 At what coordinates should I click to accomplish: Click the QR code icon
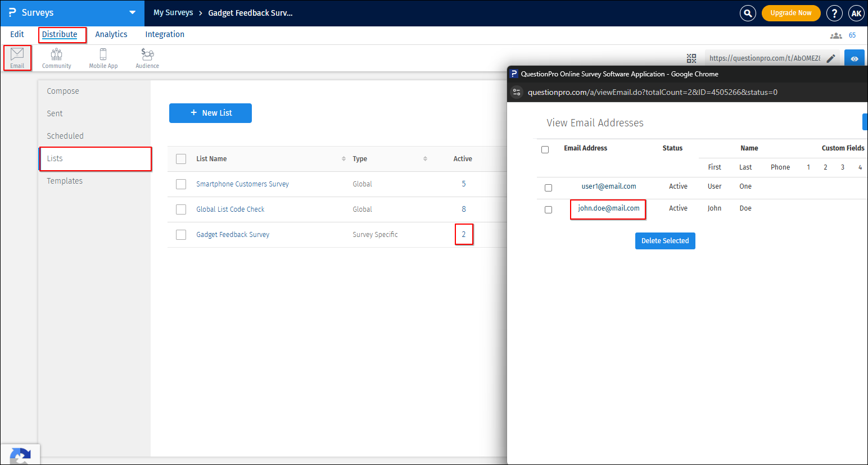point(691,58)
